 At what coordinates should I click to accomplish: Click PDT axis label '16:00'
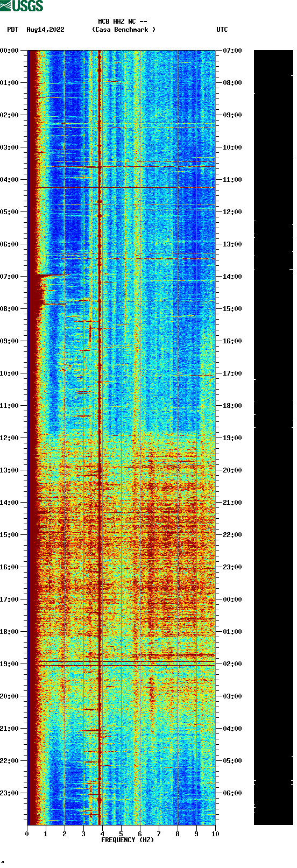9,567
